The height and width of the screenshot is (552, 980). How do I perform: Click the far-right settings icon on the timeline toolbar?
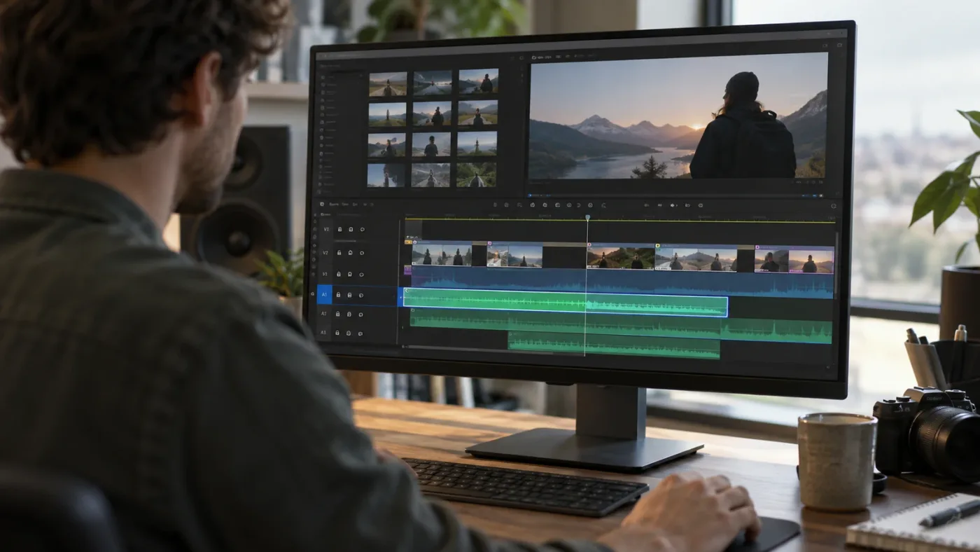pos(834,206)
